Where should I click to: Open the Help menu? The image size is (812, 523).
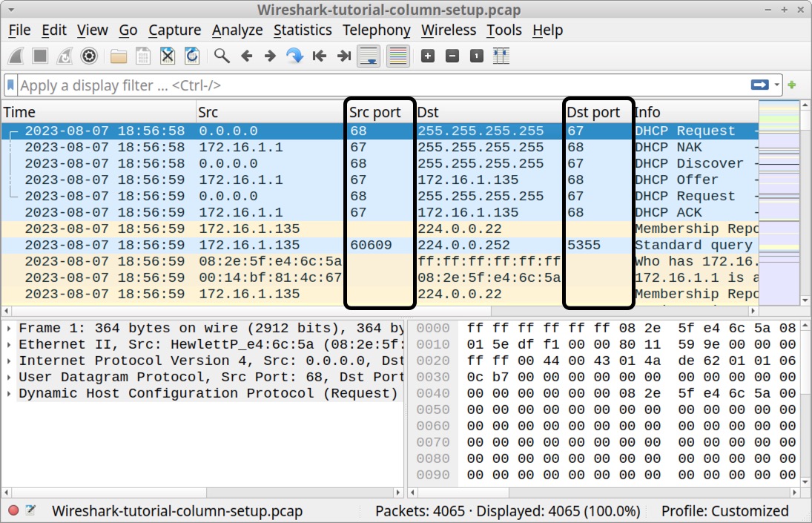click(547, 30)
